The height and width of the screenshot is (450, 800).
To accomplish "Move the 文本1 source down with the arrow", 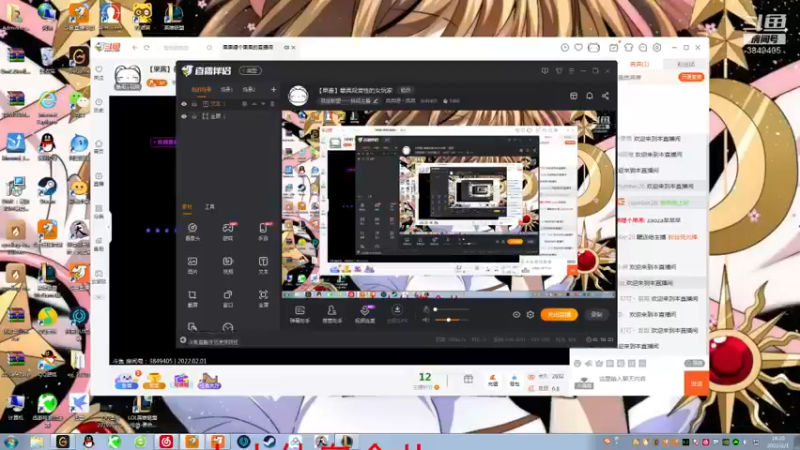I will point(263,104).
